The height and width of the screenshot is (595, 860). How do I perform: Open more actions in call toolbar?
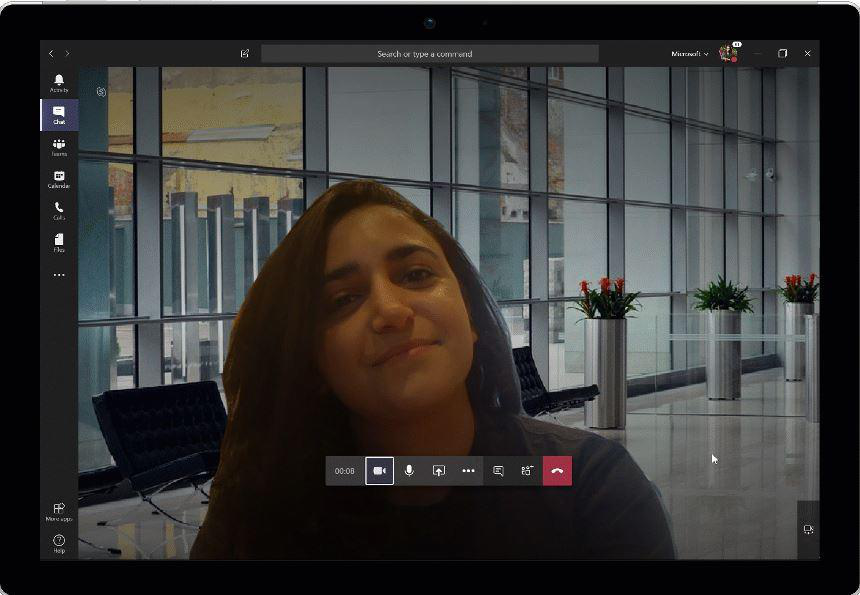tap(468, 471)
